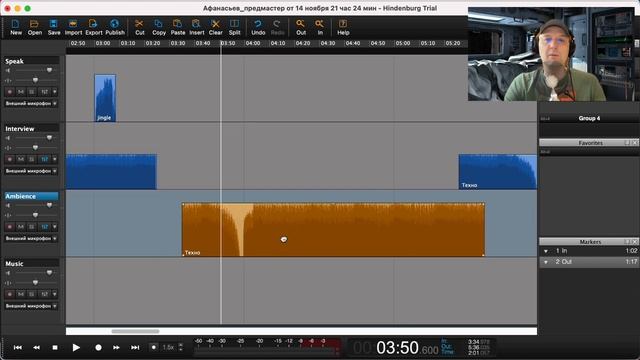Split the clip using the Split icon

click(x=234, y=27)
